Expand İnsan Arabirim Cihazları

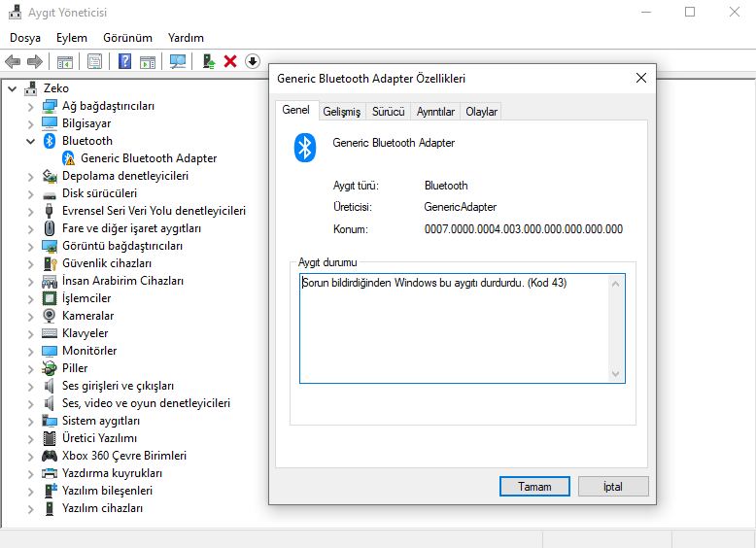[x=30, y=281]
